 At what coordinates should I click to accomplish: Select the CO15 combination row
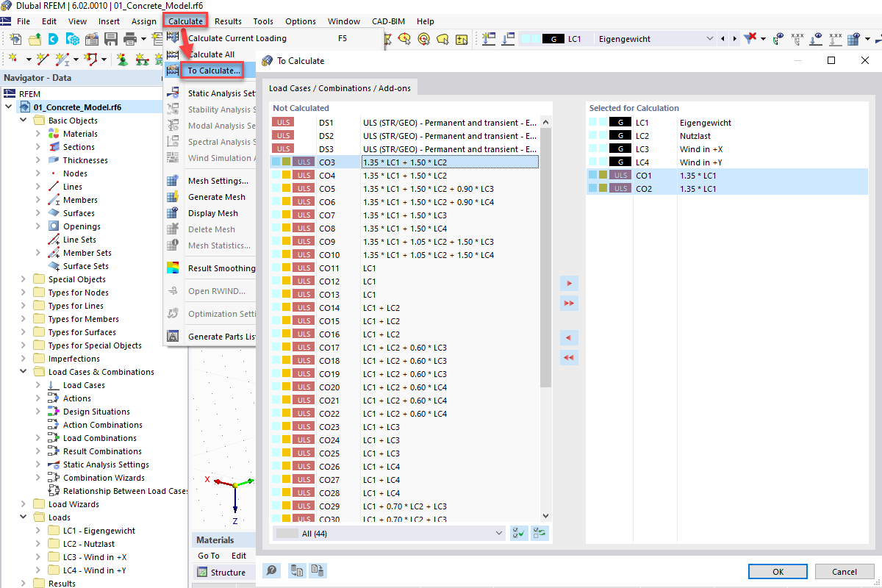coord(405,321)
